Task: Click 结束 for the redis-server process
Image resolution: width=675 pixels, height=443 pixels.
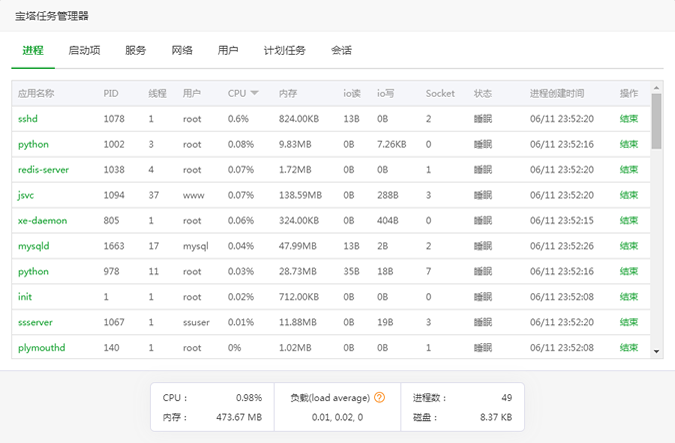Action: pos(628,170)
